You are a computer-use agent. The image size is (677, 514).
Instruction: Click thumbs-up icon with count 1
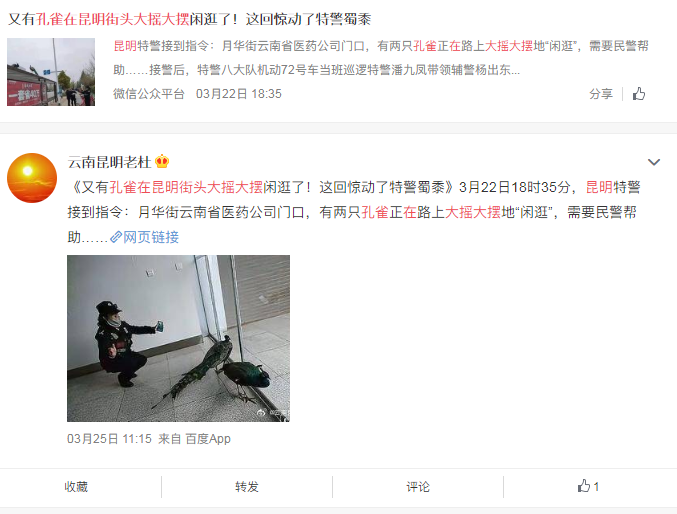coord(588,486)
